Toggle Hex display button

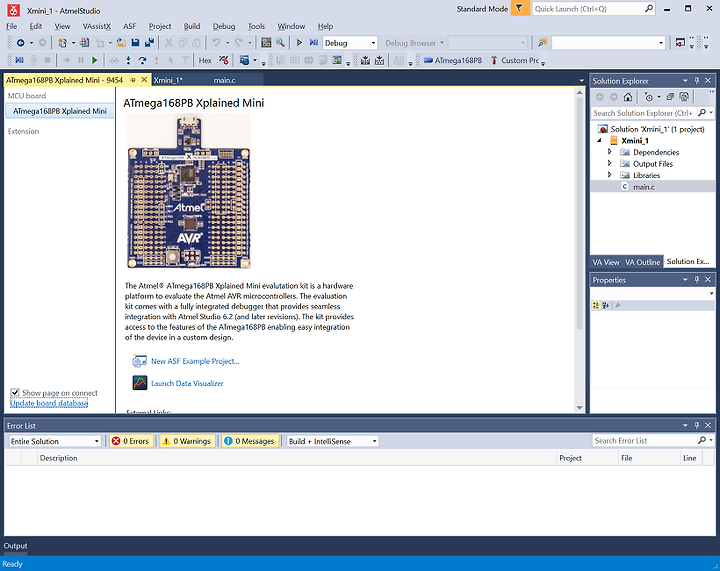point(205,60)
